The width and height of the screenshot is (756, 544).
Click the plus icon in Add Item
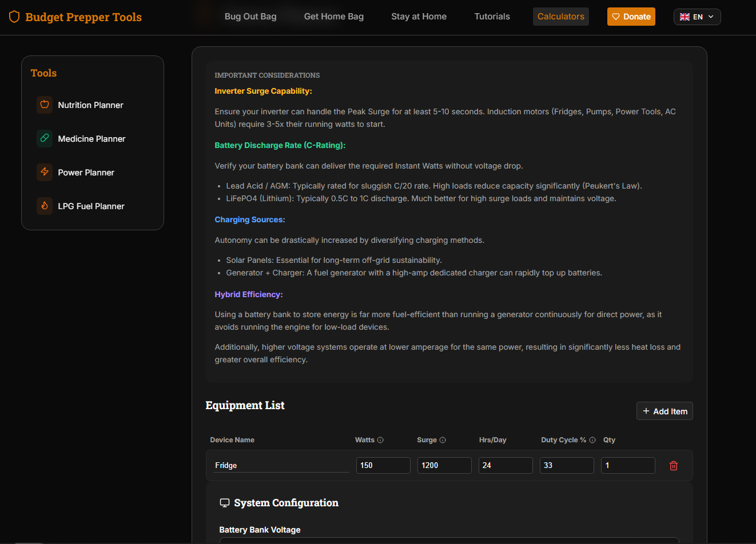[646, 411]
